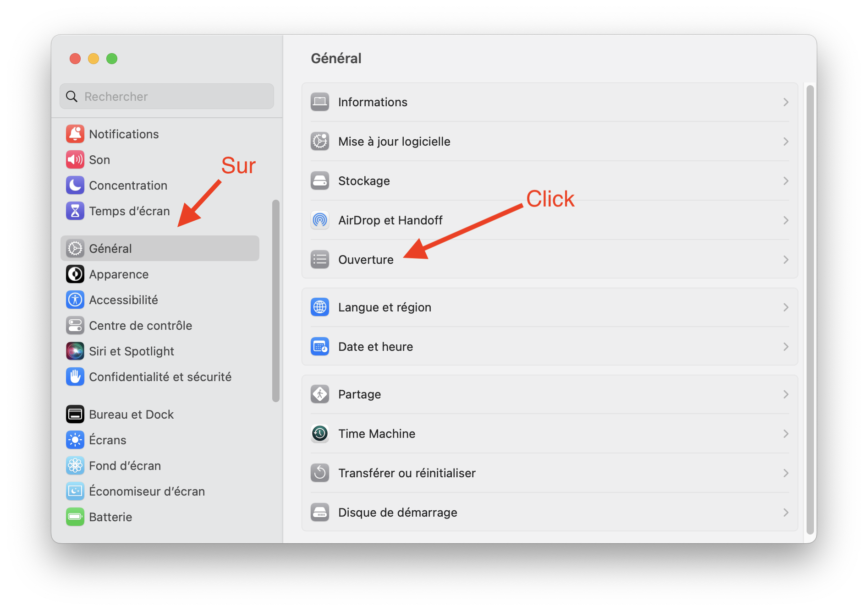The height and width of the screenshot is (611, 868).
Task: Select the AirDrop et Handoff icon
Action: tap(320, 220)
